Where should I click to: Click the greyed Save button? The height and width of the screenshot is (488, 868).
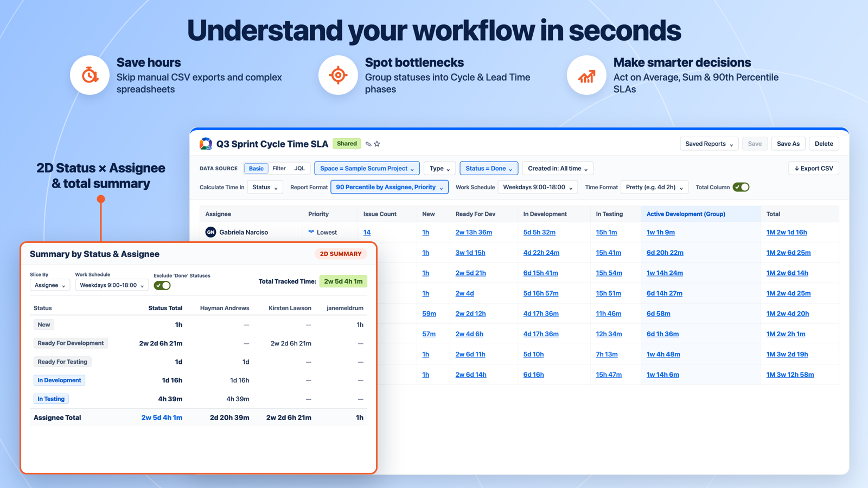tap(755, 144)
